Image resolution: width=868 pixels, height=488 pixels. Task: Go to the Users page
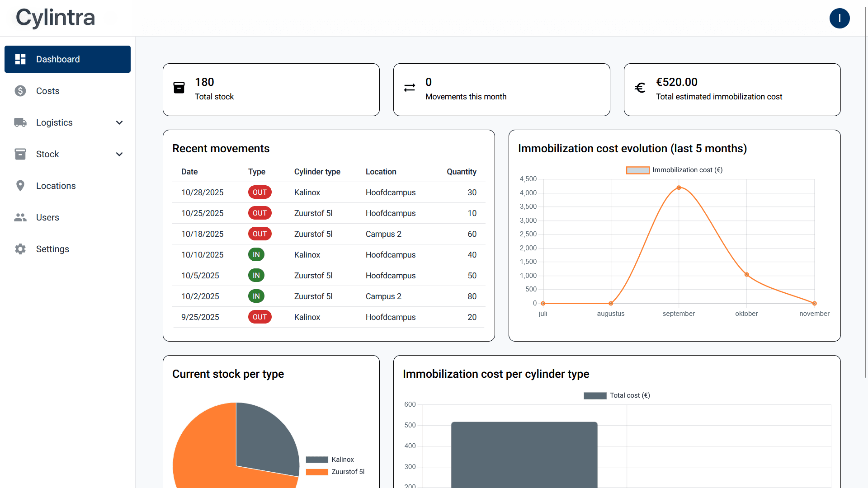(x=47, y=217)
